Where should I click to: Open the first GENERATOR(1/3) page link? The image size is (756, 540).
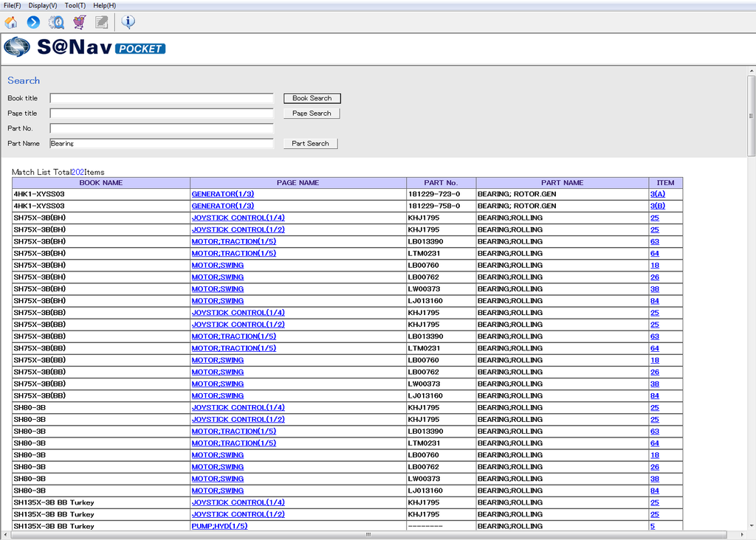click(222, 194)
